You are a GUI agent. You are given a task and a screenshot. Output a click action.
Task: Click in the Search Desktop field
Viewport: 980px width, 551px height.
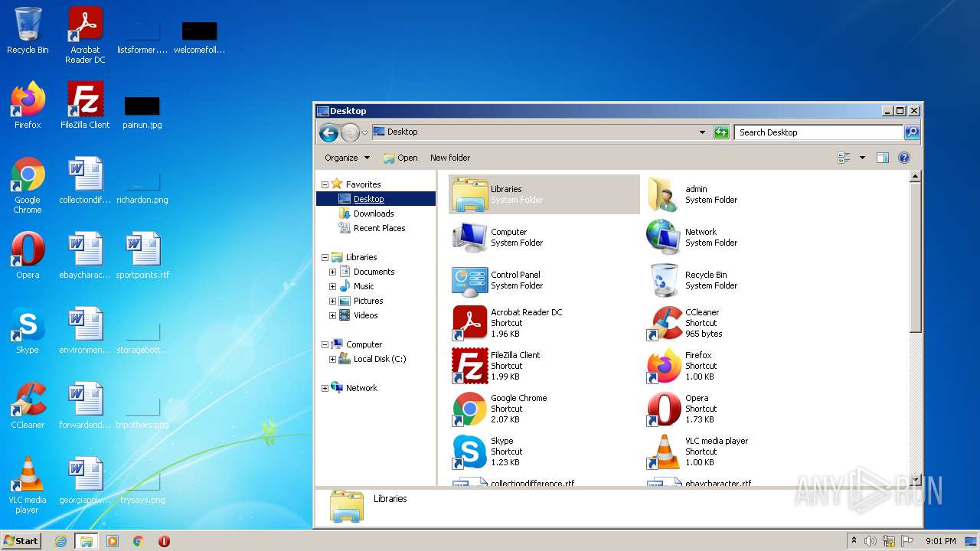coord(818,132)
